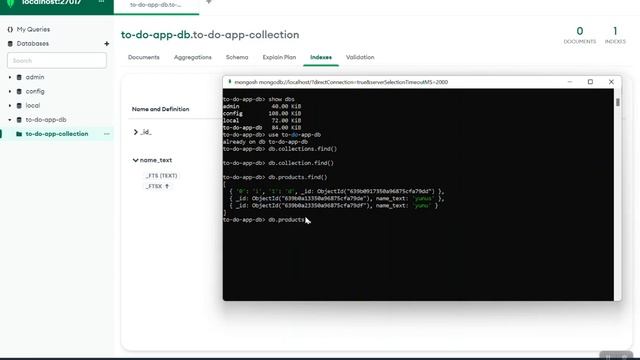Image resolution: width=640 pixels, height=360 pixels.
Task: Switch to the Validation tab
Action: tap(360, 57)
